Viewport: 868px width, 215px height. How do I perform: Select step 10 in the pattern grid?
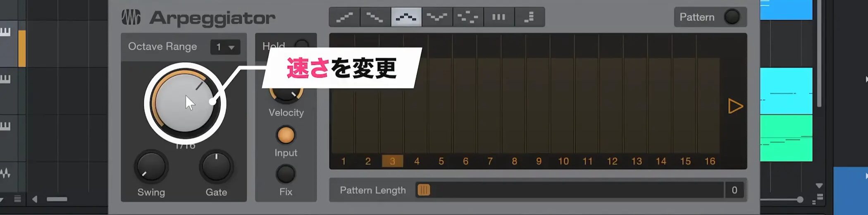click(563, 161)
